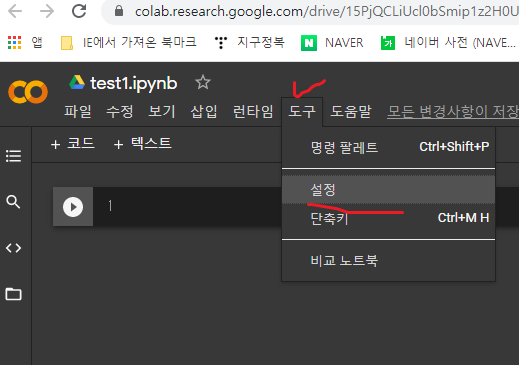The height and width of the screenshot is (365, 519).
Task: Open the NAVER bookmark
Action: (332, 43)
